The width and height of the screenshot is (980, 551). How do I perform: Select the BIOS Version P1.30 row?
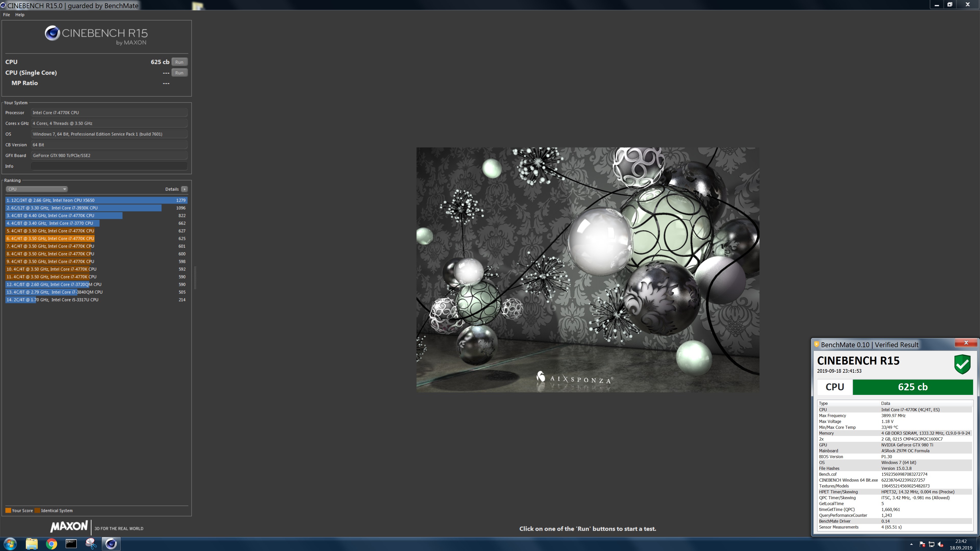(x=895, y=457)
